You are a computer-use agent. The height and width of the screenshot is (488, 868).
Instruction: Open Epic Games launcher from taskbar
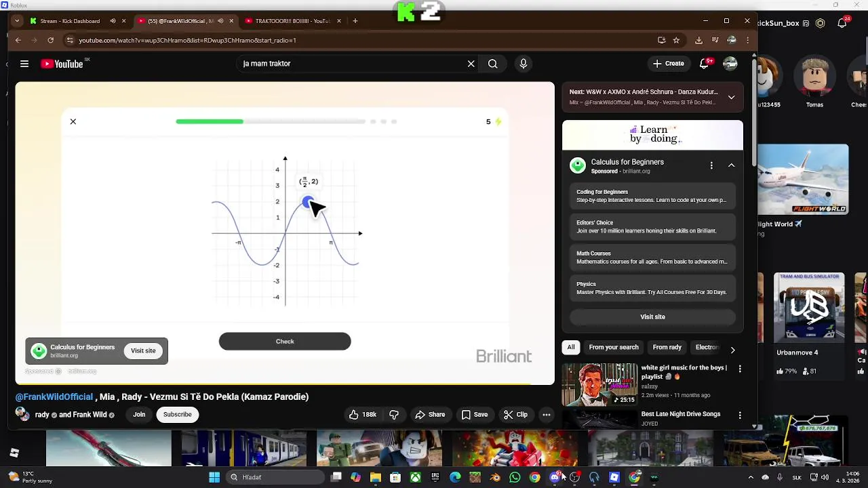[435, 477]
